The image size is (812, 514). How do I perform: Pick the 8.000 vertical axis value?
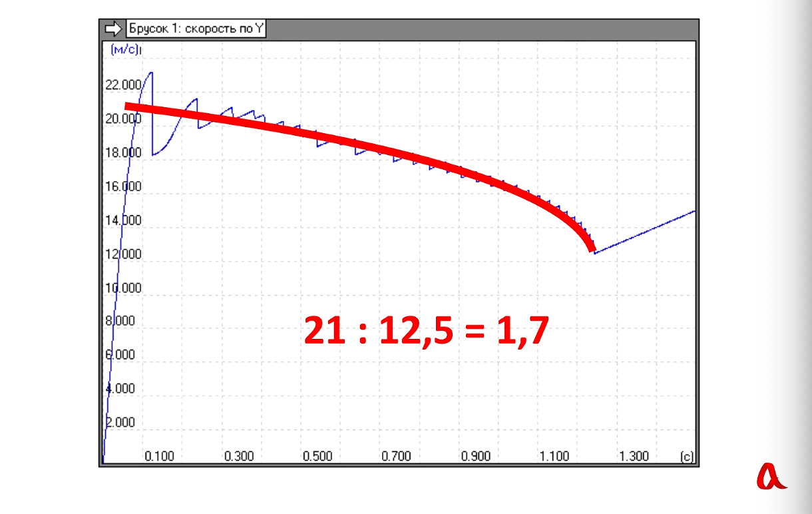tap(120, 321)
